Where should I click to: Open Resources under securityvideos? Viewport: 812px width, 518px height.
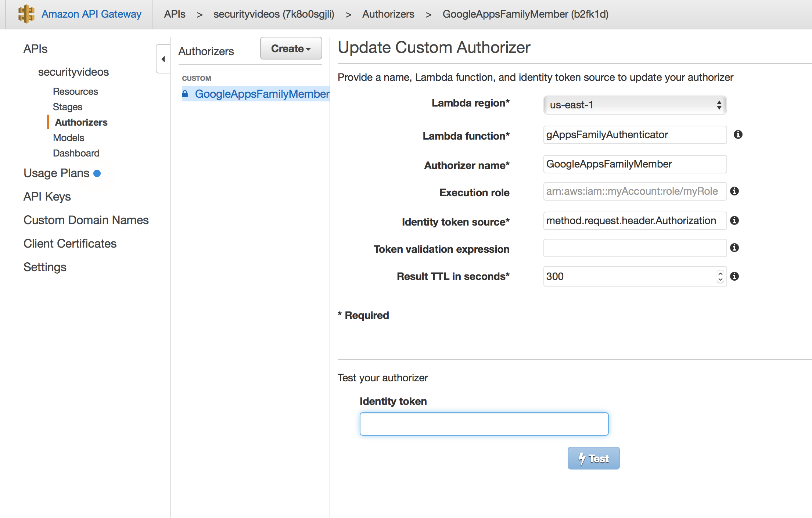pyautogui.click(x=75, y=91)
